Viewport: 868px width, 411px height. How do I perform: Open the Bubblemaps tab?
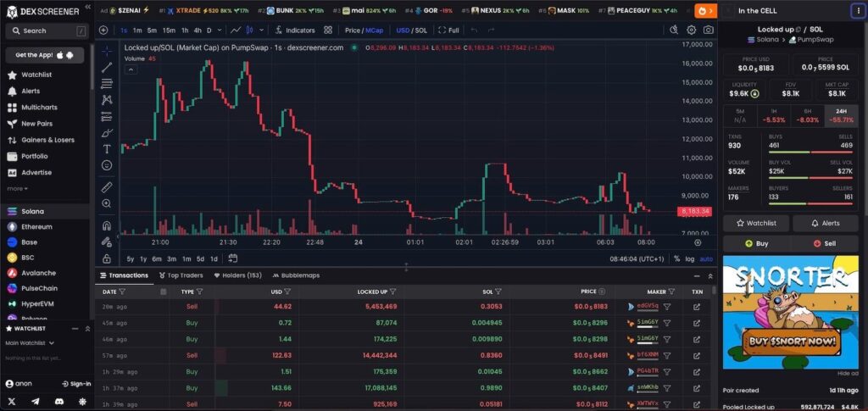tap(296, 275)
